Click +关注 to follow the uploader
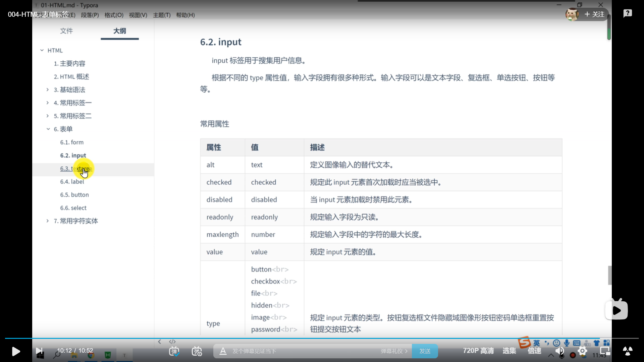The width and height of the screenshot is (644, 362). point(595,14)
